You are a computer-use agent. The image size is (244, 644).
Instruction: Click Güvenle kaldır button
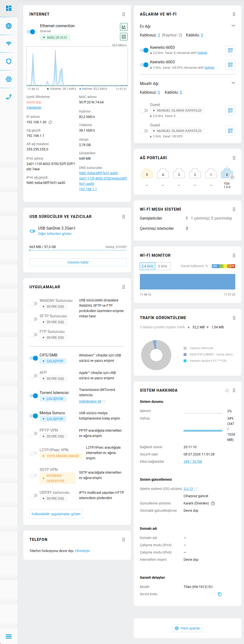(x=78, y=262)
